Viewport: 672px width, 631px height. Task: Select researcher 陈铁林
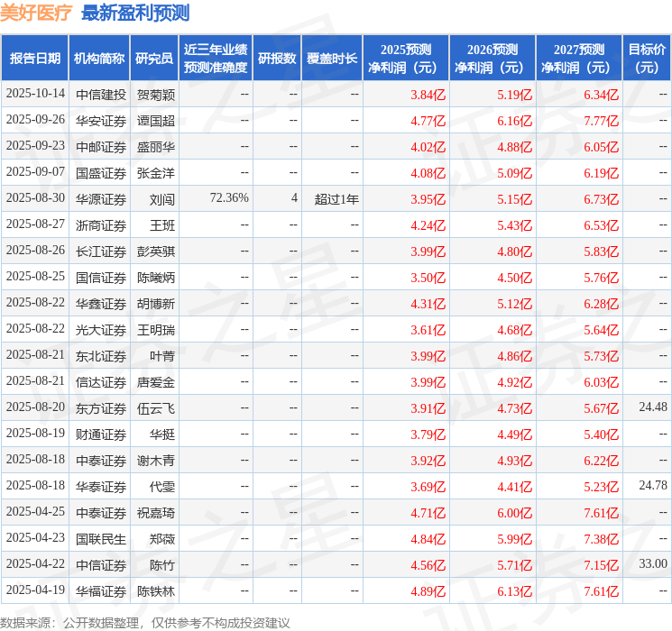tap(156, 591)
